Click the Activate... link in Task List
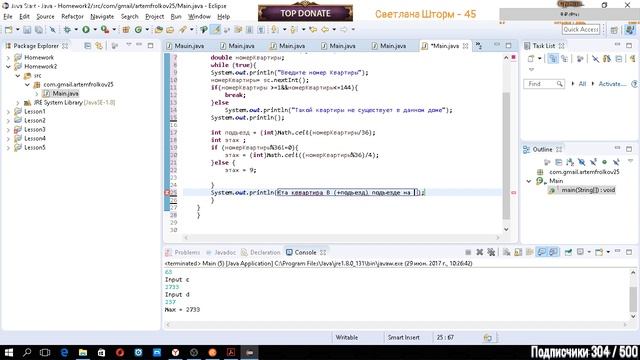The height and width of the screenshot is (360, 640). coord(612,84)
